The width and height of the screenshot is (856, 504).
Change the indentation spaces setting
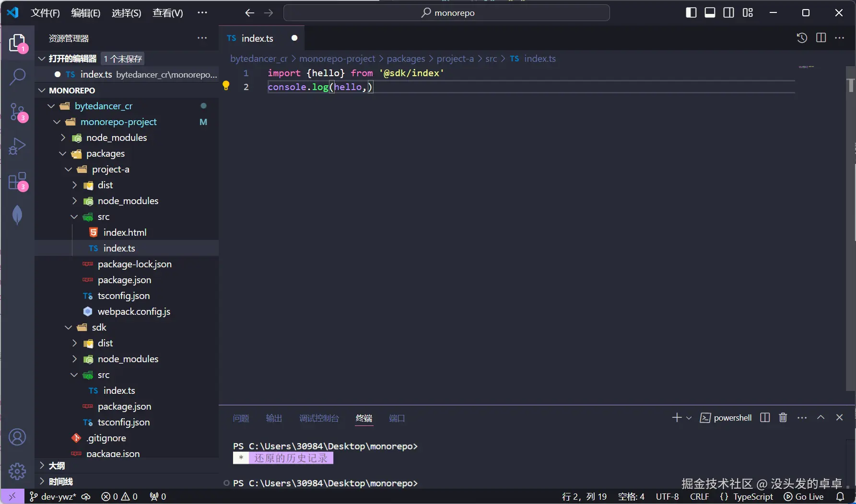631,497
